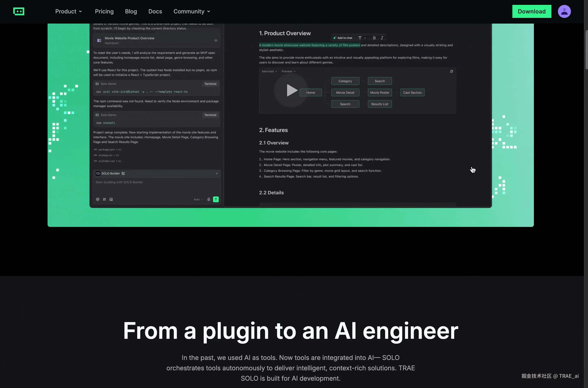Click the green send arrow button

216,199
